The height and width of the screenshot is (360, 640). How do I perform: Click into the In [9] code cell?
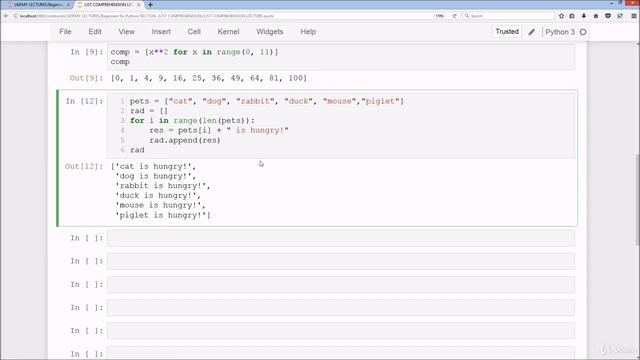coord(341,57)
